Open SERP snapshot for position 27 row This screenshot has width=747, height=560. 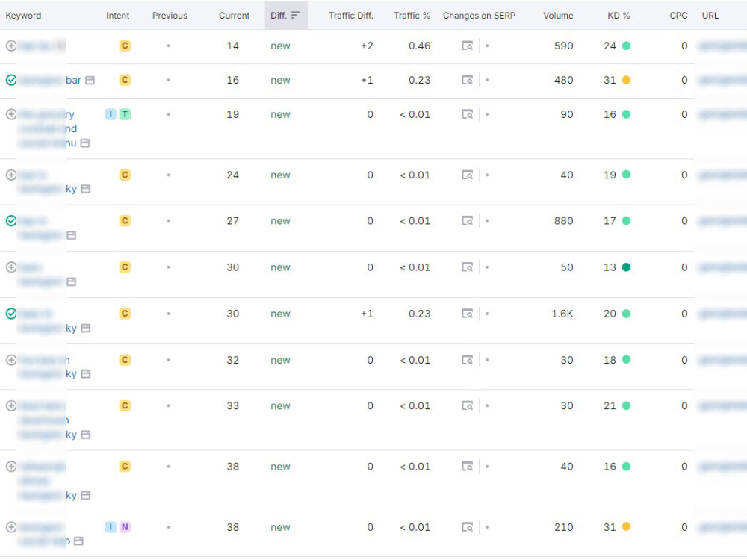(x=468, y=220)
